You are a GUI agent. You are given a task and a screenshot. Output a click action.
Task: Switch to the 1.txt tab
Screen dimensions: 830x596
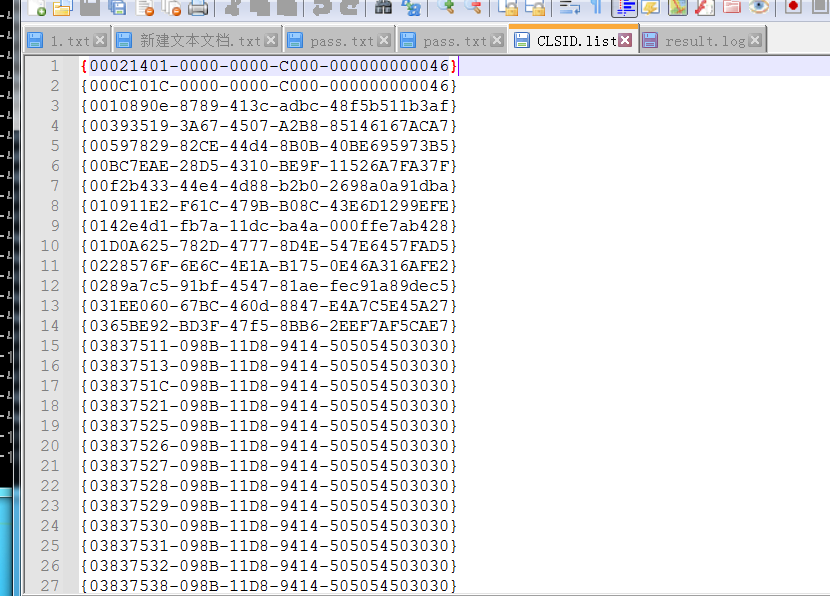click(x=68, y=41)
